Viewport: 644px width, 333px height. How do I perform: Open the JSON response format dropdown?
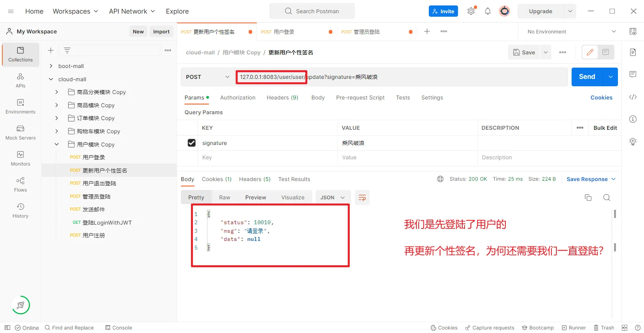tap(333, 198)
